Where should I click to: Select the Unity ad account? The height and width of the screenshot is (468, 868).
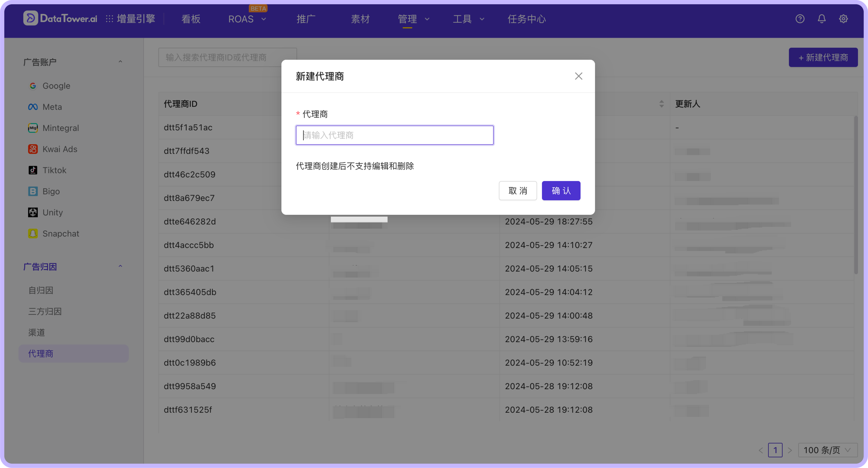coord(46,212)
